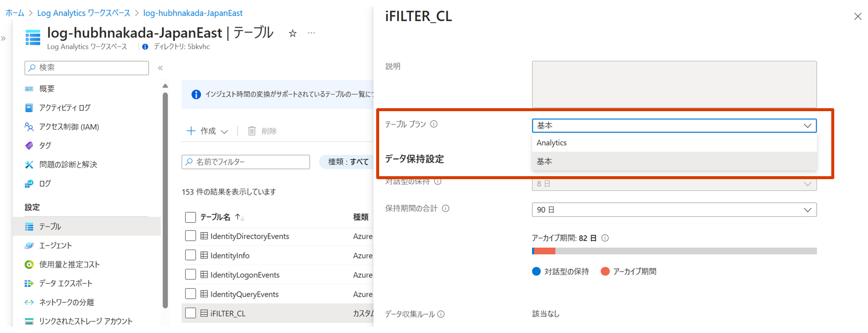Click the info icon beside directory 5bkvhc
This screenshot has height=333, width=868.
point(145,47)
